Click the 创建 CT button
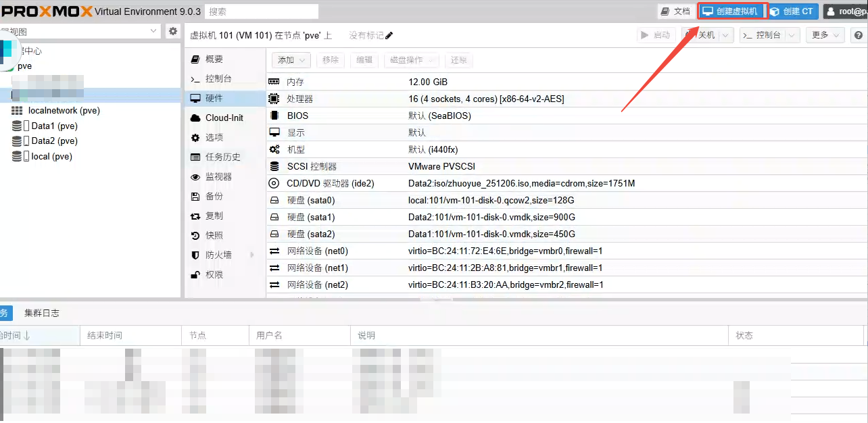 pyautogui.click(x=792, y=11)
